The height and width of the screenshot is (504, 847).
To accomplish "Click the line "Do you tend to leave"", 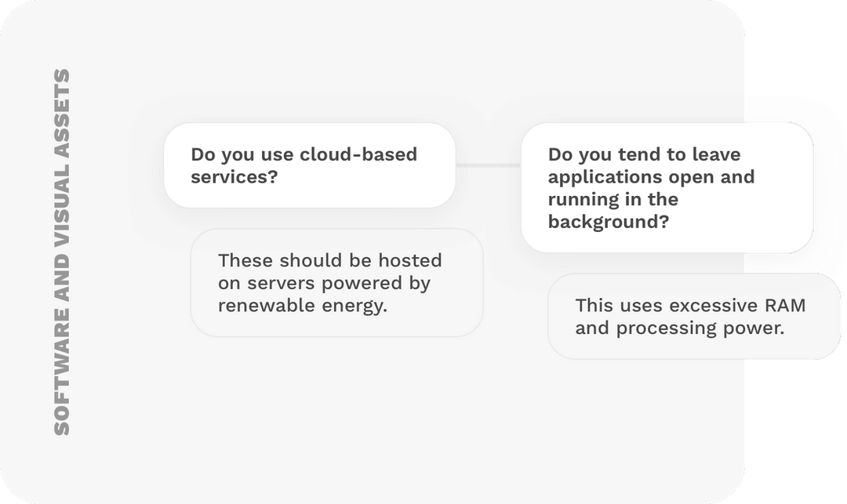I will (x=644, y=154).
